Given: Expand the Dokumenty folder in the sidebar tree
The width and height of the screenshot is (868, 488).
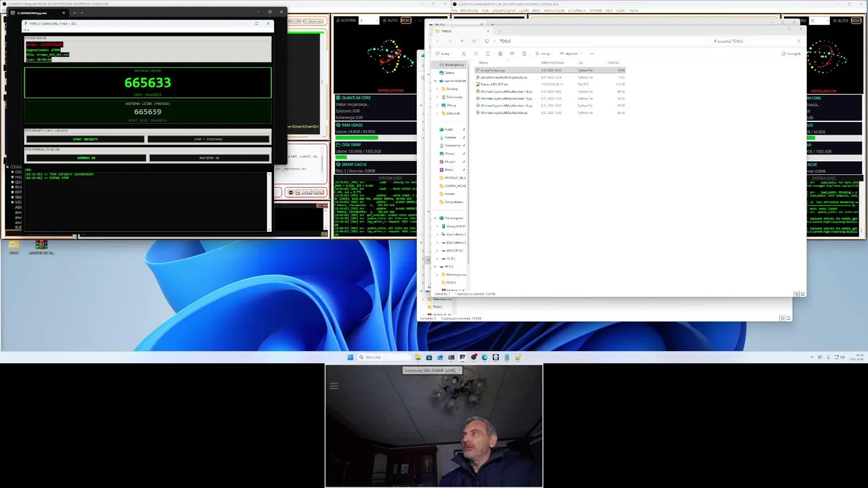Looking at the screenshot, I should pyautogui.click(x=437, y=97).
